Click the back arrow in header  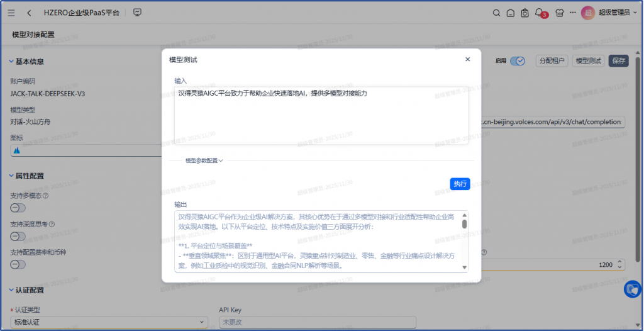tap(30, 13)
